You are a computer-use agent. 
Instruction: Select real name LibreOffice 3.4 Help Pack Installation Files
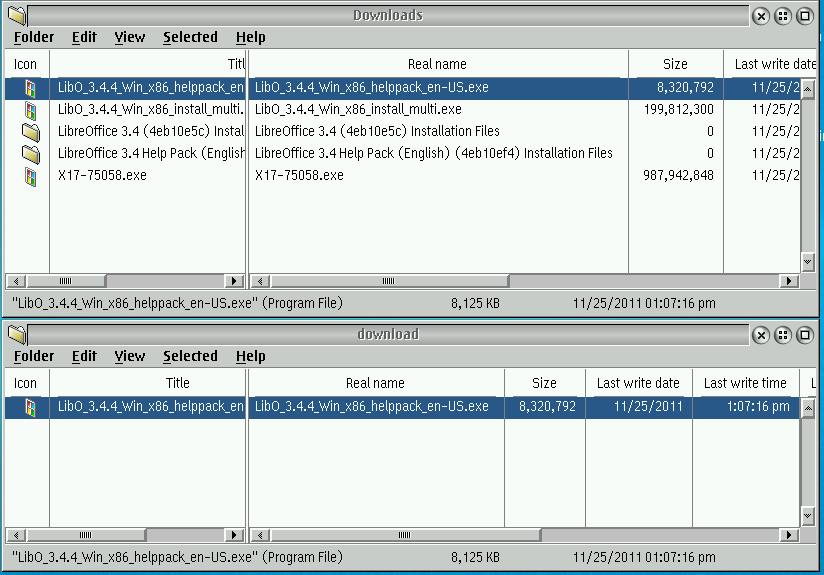pos(434,153)
